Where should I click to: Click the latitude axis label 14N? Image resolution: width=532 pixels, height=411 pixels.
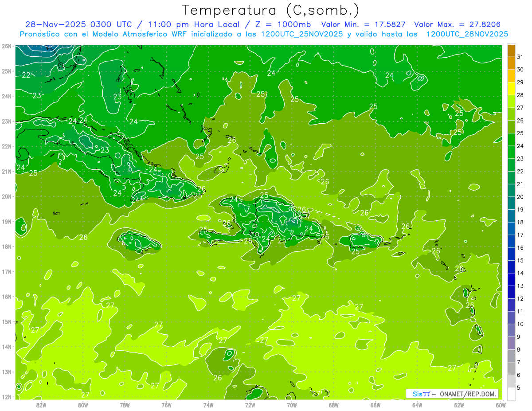tap(7, 347)
